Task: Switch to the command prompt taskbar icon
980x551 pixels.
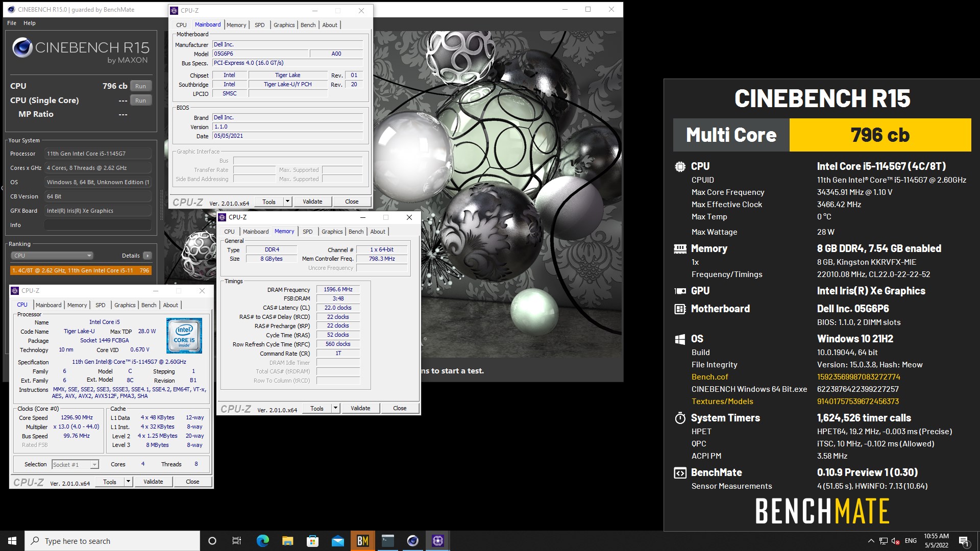Action: coord(388,541)
